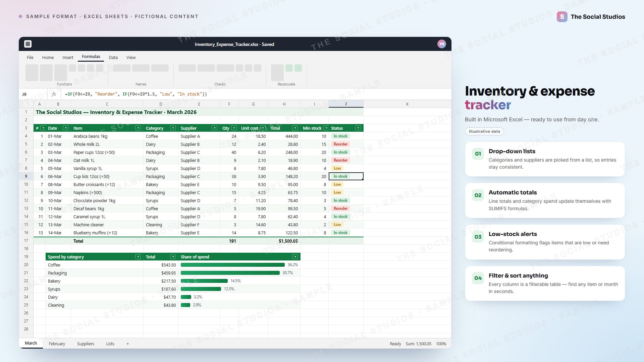Open the Lists sheet tab
Screen dimensions: 644x362
point(110,344)
